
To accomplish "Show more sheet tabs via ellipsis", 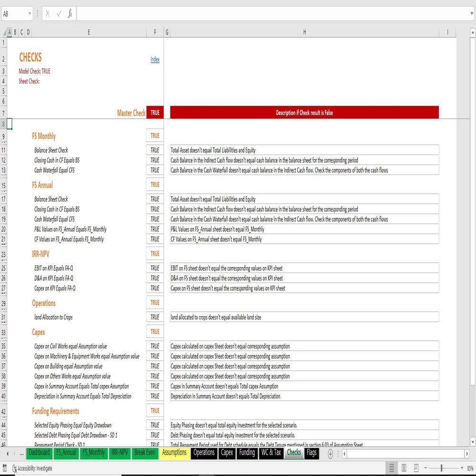I will pyautogui.click(x=21, y=454).
